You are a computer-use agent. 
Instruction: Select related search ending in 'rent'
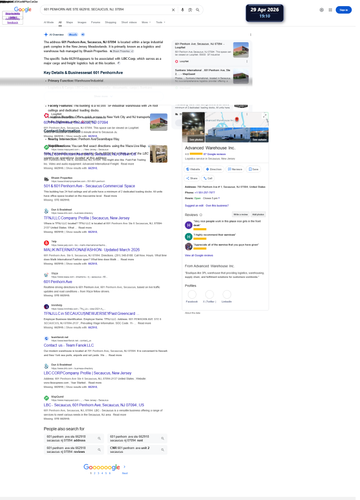(x=137, y=438)
